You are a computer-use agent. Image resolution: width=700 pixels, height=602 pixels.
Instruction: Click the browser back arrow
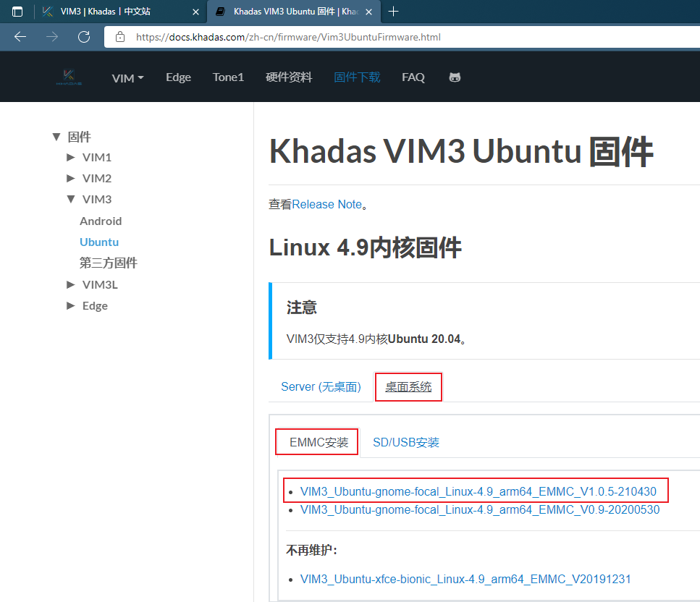[20, 36]
